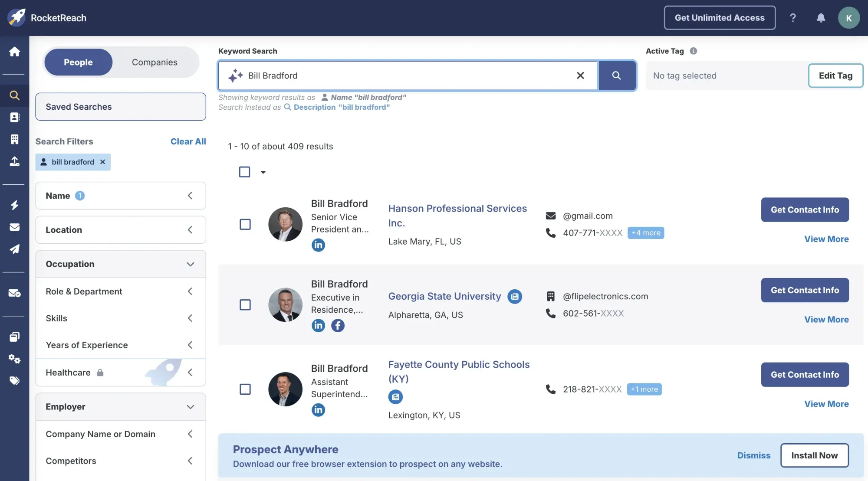Open the help question mark icon
This screenshot has height=481, width=868.
793,18
